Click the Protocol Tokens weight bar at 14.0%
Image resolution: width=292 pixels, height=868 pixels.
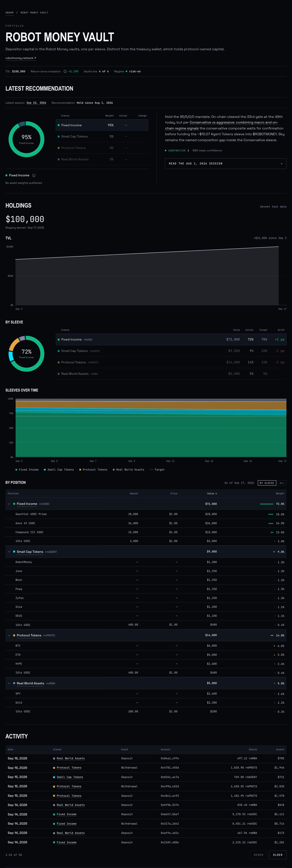click(x=272, y=635)
